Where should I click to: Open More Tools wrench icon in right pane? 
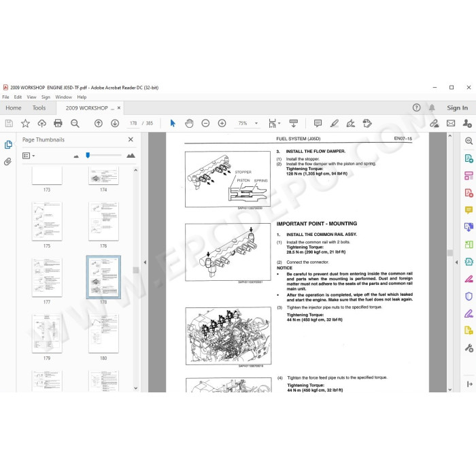469,348
